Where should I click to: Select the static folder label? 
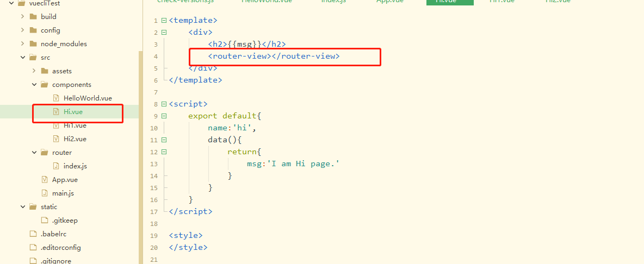point(49,206)
